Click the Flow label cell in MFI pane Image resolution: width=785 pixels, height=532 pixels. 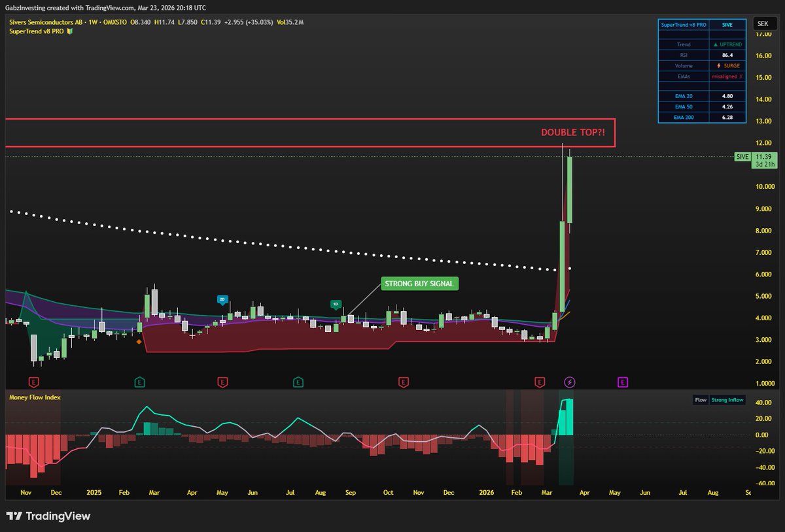click(x=701, y=400)
